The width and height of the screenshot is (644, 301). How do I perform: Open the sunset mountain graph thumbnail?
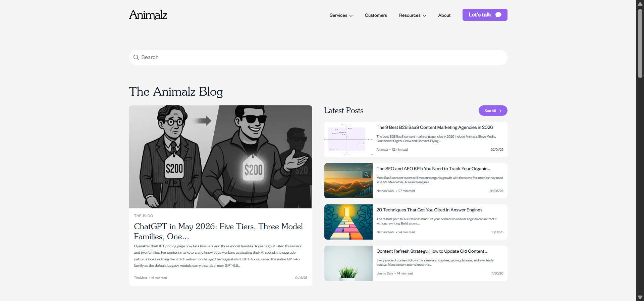click(x=348, y=181)
